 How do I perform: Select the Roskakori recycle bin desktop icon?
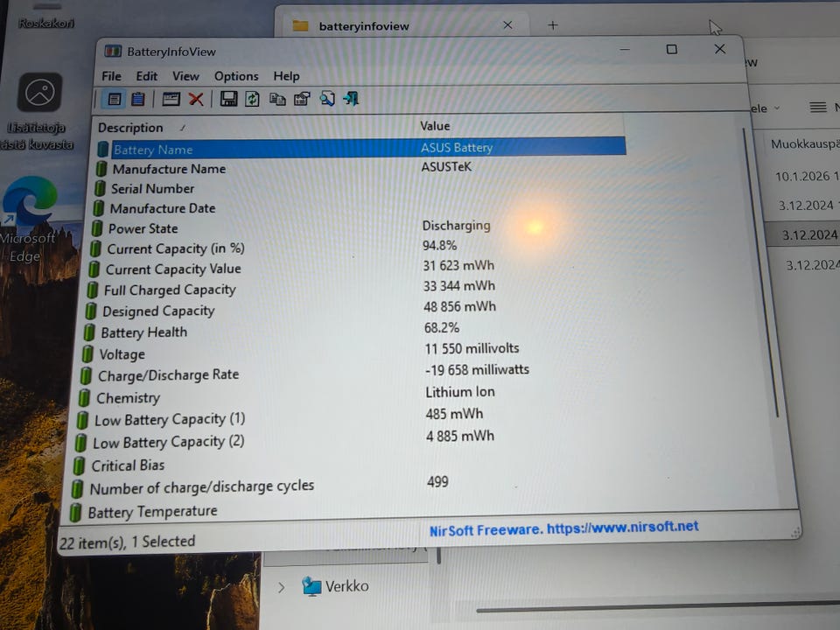tap(46, 16)
